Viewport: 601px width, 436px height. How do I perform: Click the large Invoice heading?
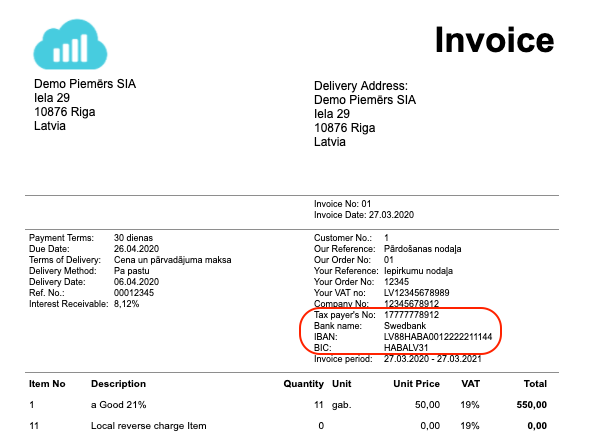(493, 40)
